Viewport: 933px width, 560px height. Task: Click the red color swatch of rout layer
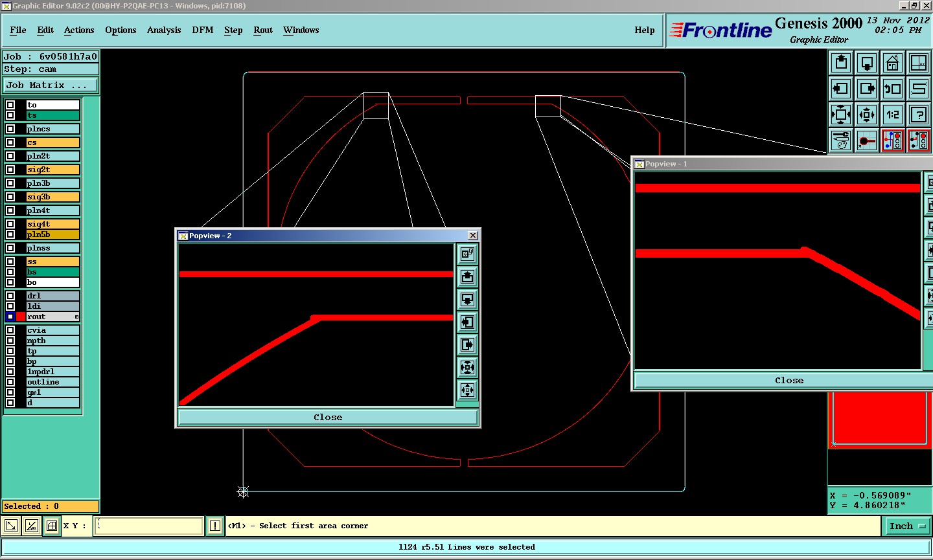tap(21, 317)
